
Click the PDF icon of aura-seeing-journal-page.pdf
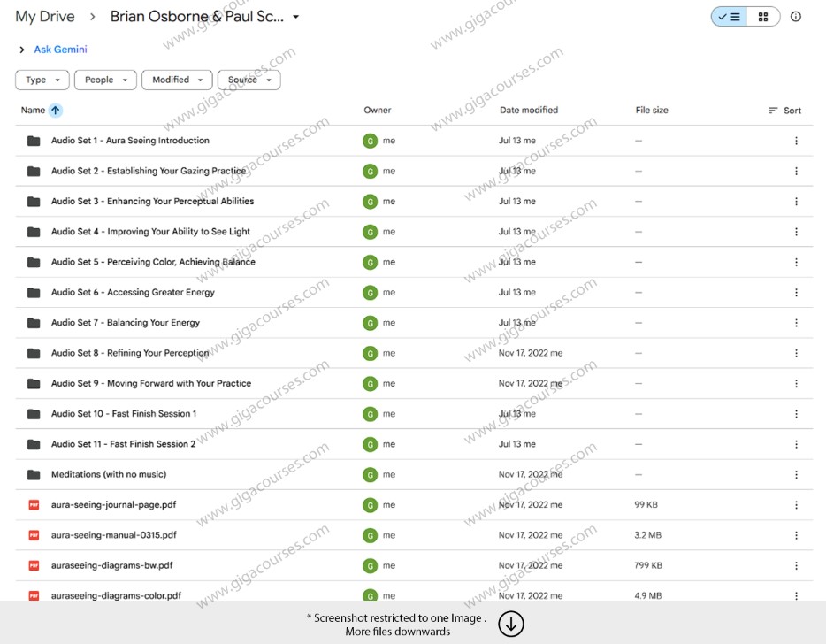click(x=34, y=505)
